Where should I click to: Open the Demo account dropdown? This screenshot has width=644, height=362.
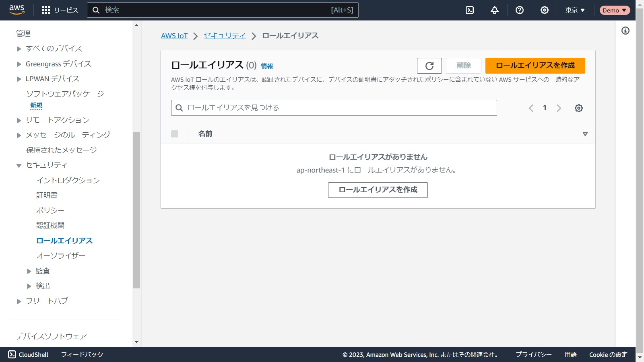pyautogui.click(x=614, y=10)
